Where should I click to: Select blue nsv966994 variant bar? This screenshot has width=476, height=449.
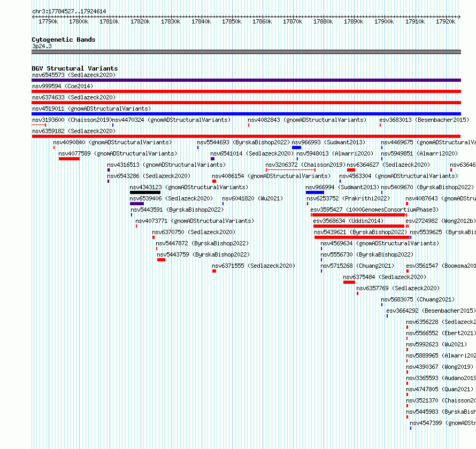point(315,192)
